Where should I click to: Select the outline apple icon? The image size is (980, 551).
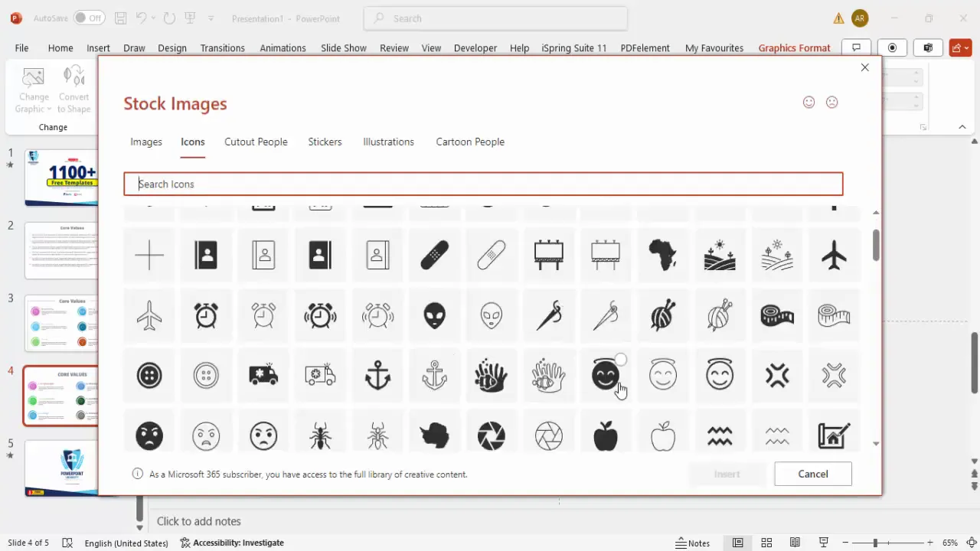662,436
